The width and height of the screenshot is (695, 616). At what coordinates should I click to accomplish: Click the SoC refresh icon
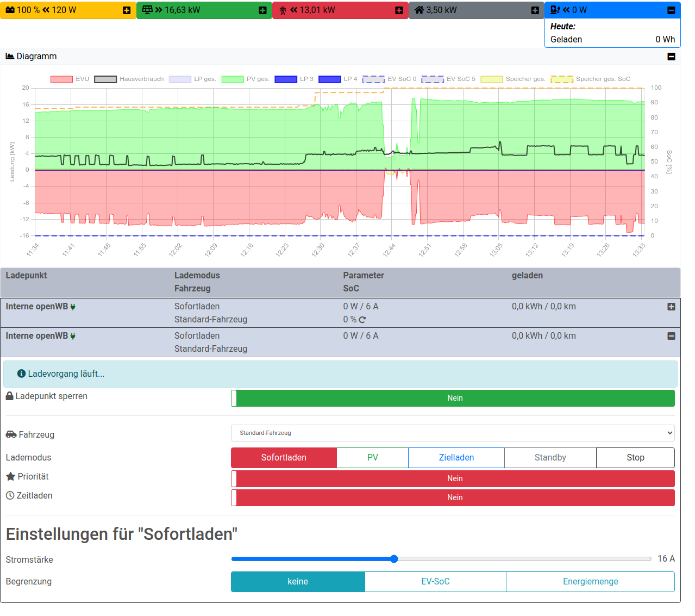(x=362, y=320)
